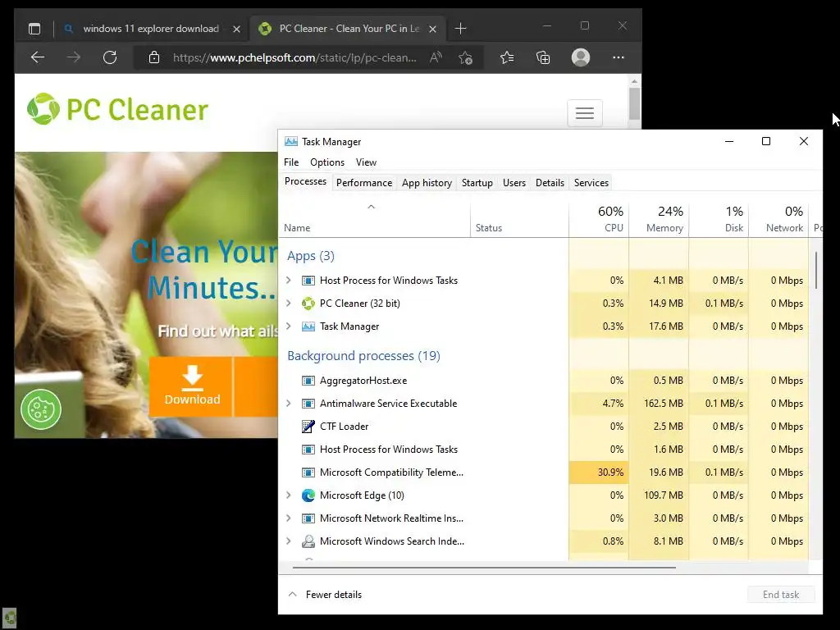This screenshot has width=840, height=630.
Task: Click the 30.9% CPU usage cell
Action: point(599,472)
